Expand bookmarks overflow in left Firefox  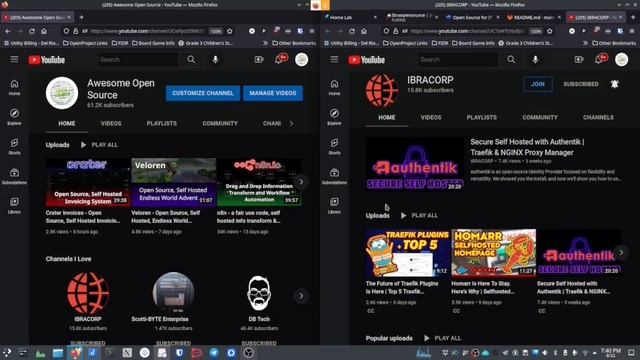(265, 43)
